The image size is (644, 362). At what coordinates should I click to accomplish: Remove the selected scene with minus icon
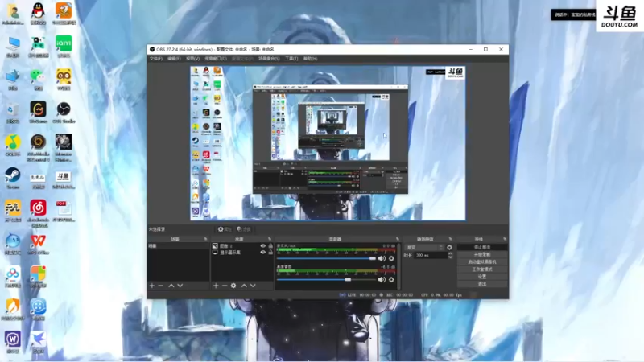click(x=160, y=286)
